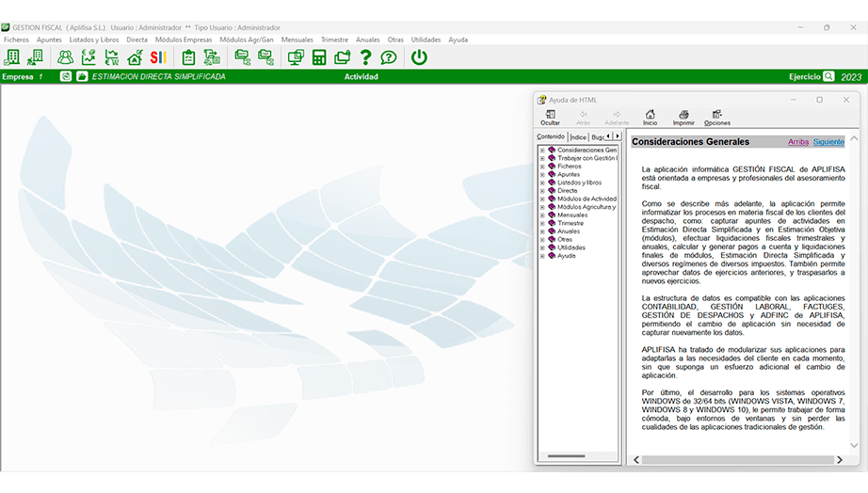
Task: Click the Ejercicio year 2023 value
Action: tap(851, 77)
